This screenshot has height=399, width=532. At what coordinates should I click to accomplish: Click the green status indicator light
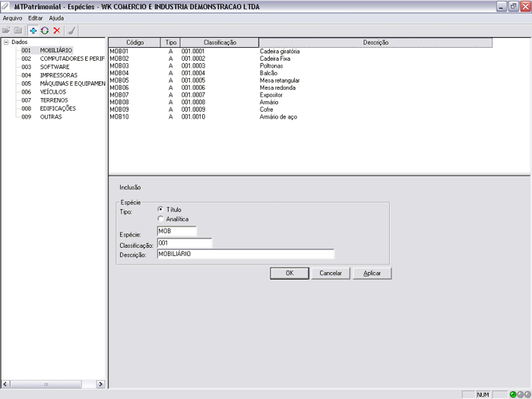pyautogui.click(x=515, y=394)
